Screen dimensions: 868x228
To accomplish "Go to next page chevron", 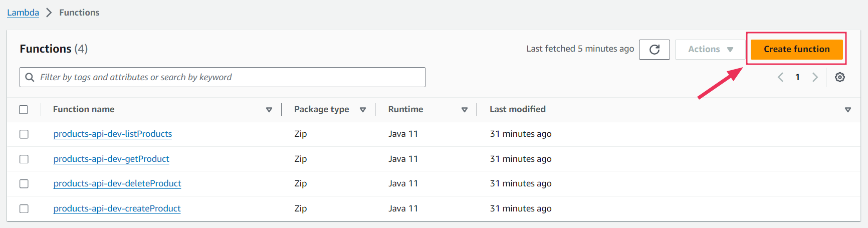I will (815, 77).
